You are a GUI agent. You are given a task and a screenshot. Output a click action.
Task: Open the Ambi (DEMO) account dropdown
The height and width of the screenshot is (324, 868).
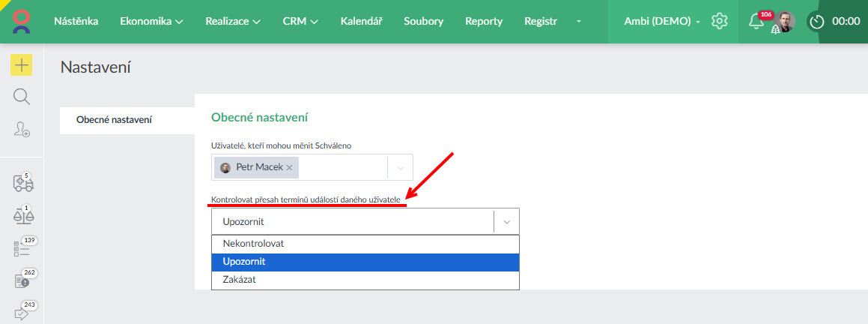pos(662,21)
